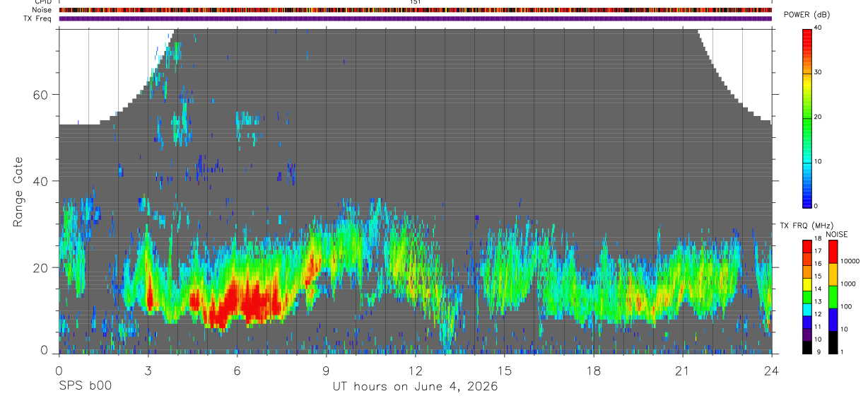Click the SPS b00 label
868x401 pixels.
tap(85, 386)
